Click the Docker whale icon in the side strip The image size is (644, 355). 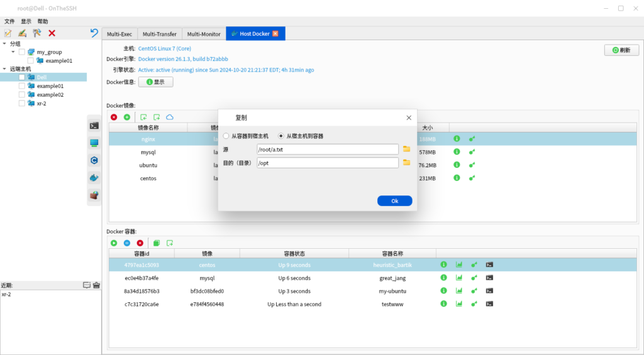click(x=94, y=178)
